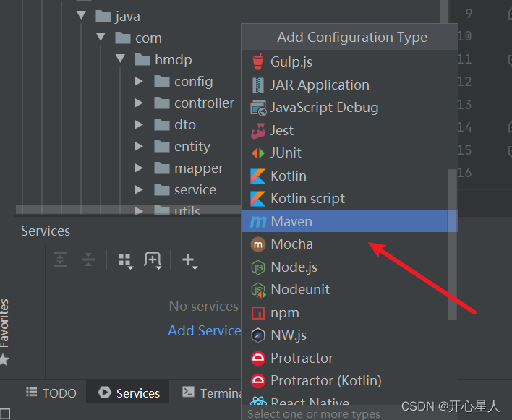Click the Protractor (Kotlin) icon
Screen dimensions: 512x420
pos(258,381)
